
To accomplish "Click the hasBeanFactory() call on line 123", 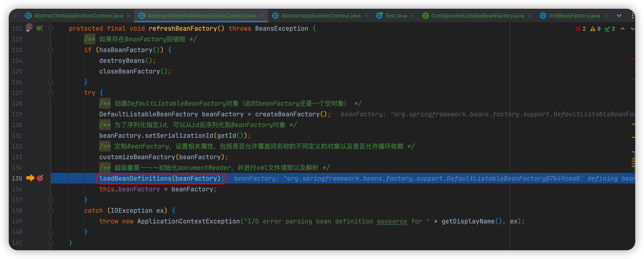I will 131,50.
